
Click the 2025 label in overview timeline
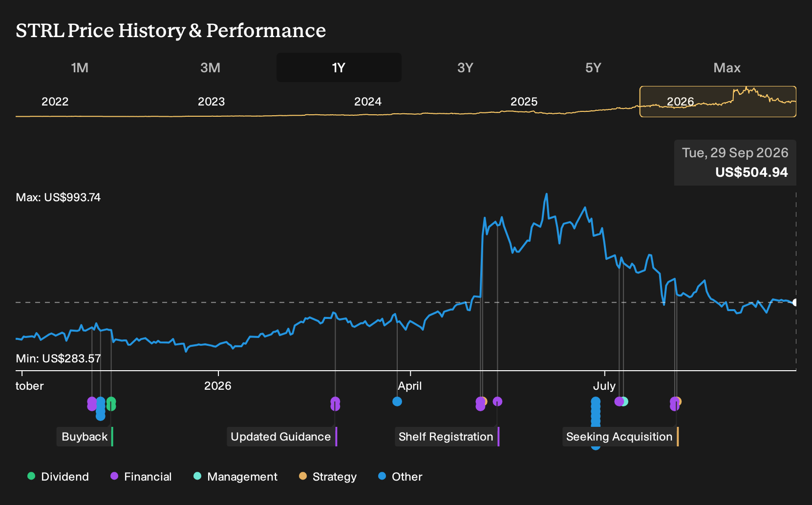click(524, 102)
